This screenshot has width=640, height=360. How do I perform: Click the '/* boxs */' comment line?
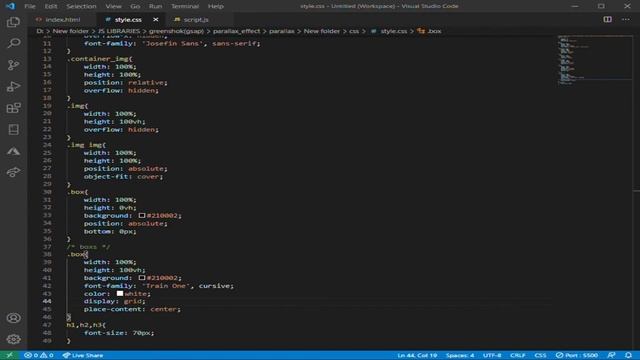coord(88,247)
